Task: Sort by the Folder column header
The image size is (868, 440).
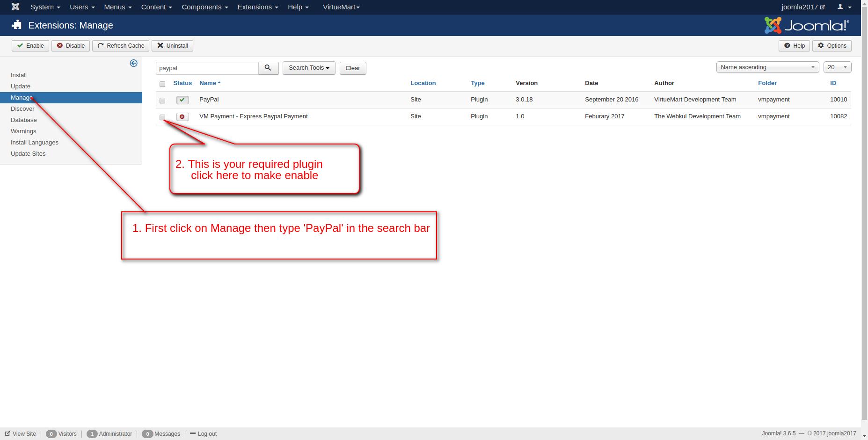Action: tap(767, 83)
